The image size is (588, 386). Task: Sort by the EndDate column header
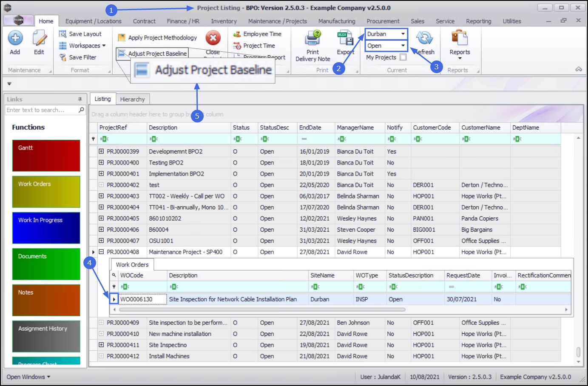[x=315, y=128]
